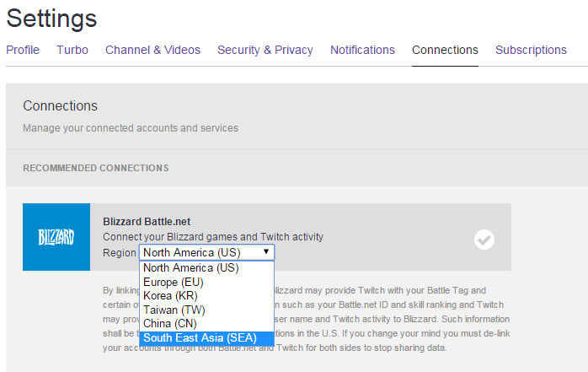Select Taiwan (TW) region option
The height and width of the screenshot is (372, 588).
[206, 310]
